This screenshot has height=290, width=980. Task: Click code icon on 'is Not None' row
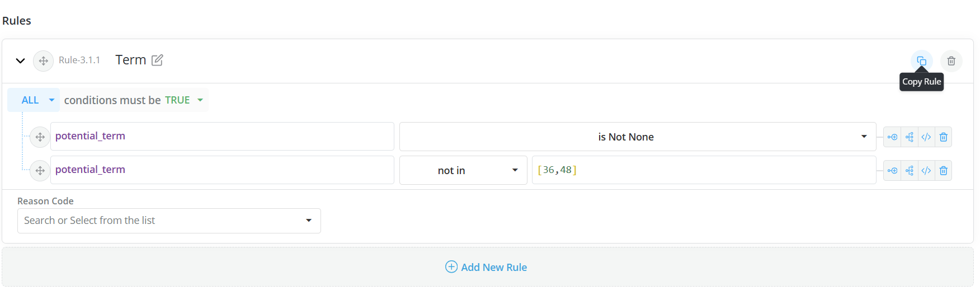[x=926, y=137]
